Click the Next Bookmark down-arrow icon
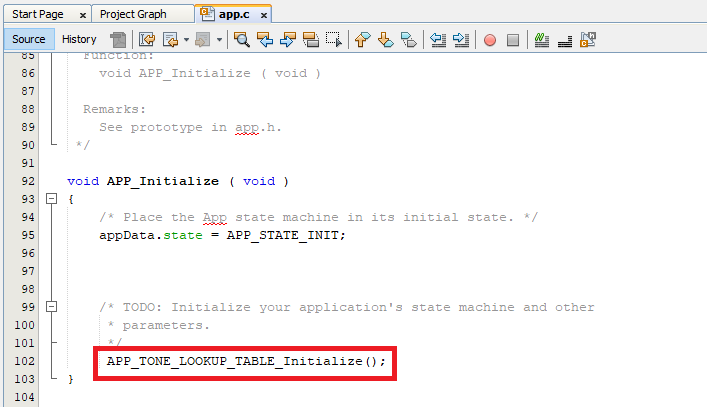The width and height of the screenshot is (707, 407). (386, 40)
